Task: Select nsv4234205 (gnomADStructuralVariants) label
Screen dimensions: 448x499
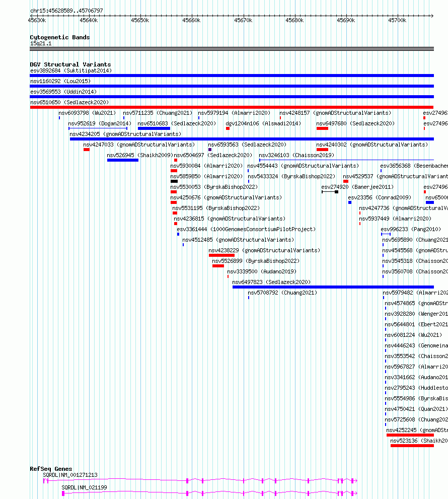Action: pyautogui.click(x=125, y=134)
